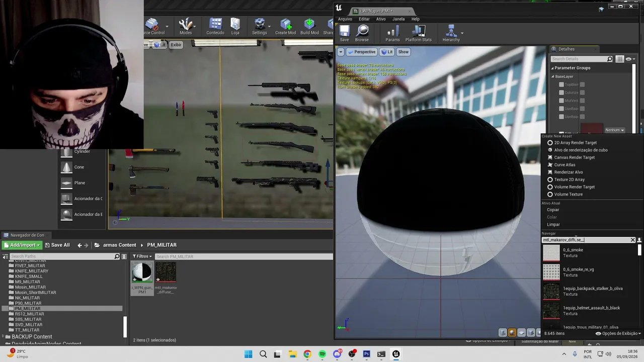Toggle the TopBlend parameter checkbox

pos(561,84)
